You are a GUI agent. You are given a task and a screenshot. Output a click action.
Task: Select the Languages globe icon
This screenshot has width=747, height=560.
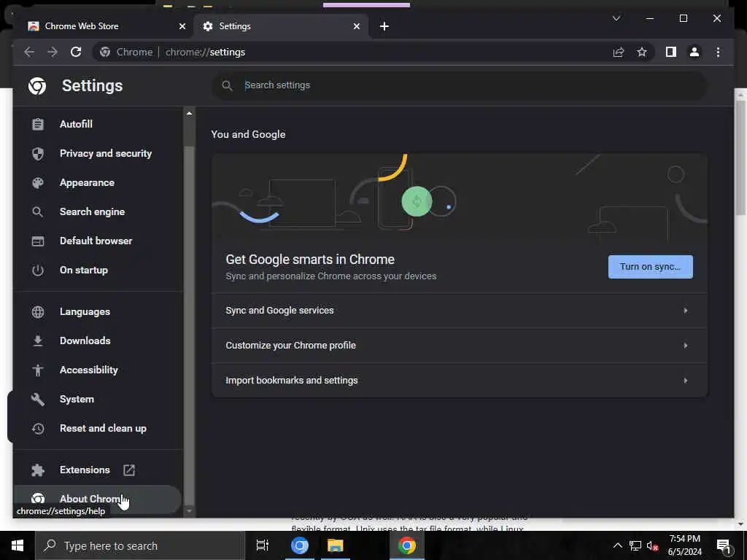pos(38,312)
